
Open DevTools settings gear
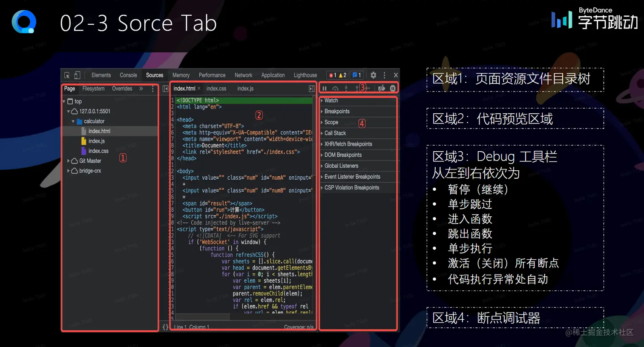373,75
